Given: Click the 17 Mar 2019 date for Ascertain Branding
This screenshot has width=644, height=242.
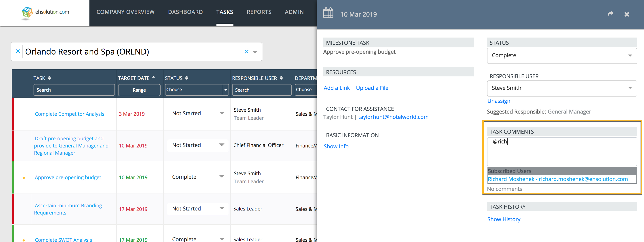Looking at the screenshot, I should click(133, 209).
